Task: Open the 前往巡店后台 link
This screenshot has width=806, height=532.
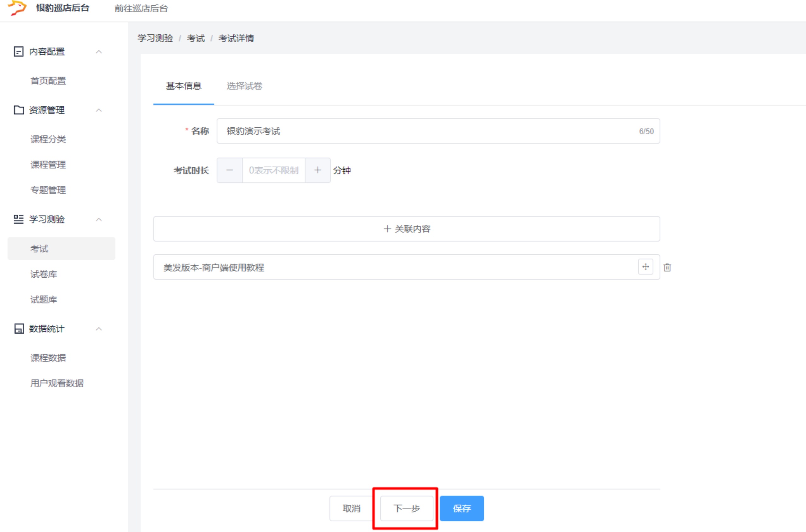Action: point(141,8)
